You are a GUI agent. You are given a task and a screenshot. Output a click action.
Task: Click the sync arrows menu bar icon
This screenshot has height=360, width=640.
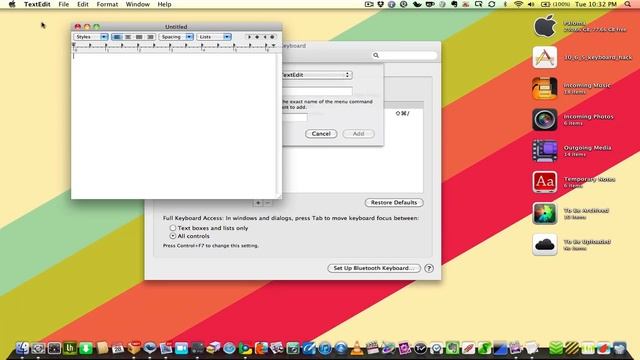[491, 4]
